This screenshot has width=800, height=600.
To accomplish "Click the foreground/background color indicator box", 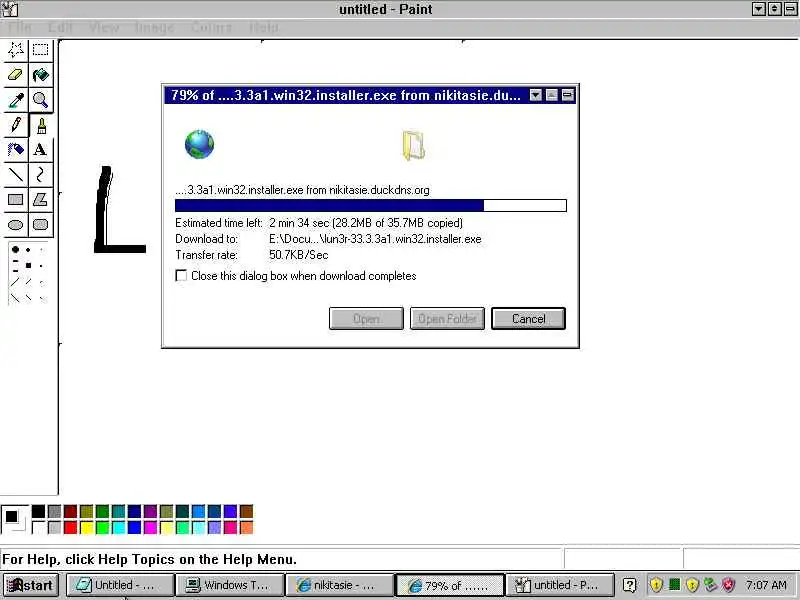I will click(14, 519).
